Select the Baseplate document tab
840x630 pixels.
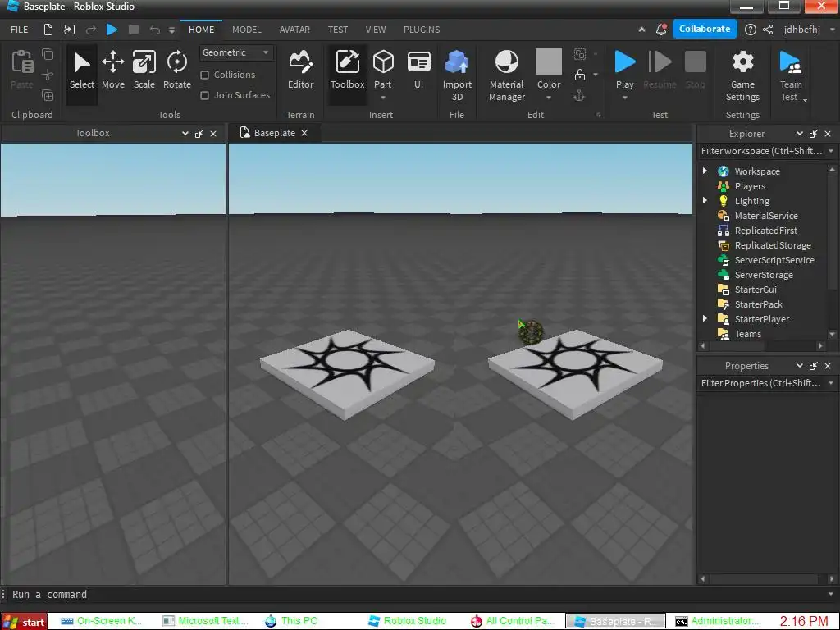(274, 133)
